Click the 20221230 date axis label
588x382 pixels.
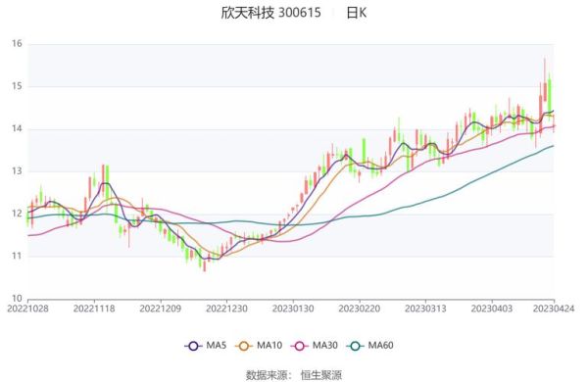point(227,309)
